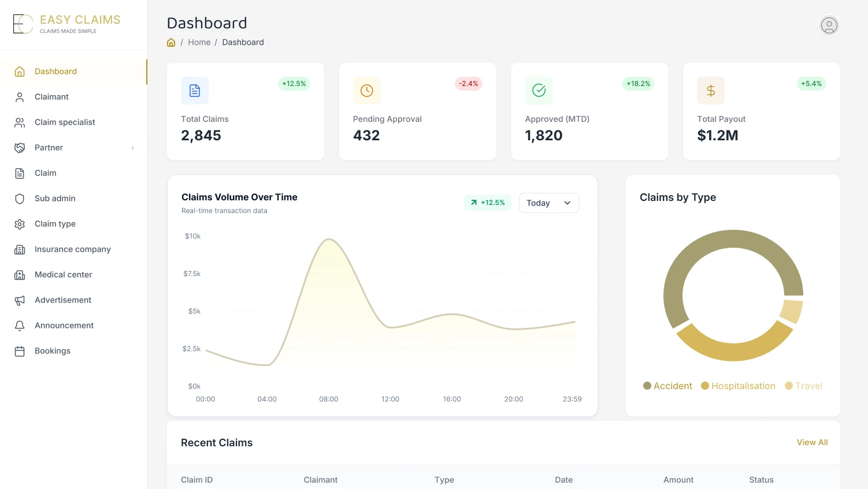
Task: Click the Pending Approval clock icon
Action: tap(367, 91)
